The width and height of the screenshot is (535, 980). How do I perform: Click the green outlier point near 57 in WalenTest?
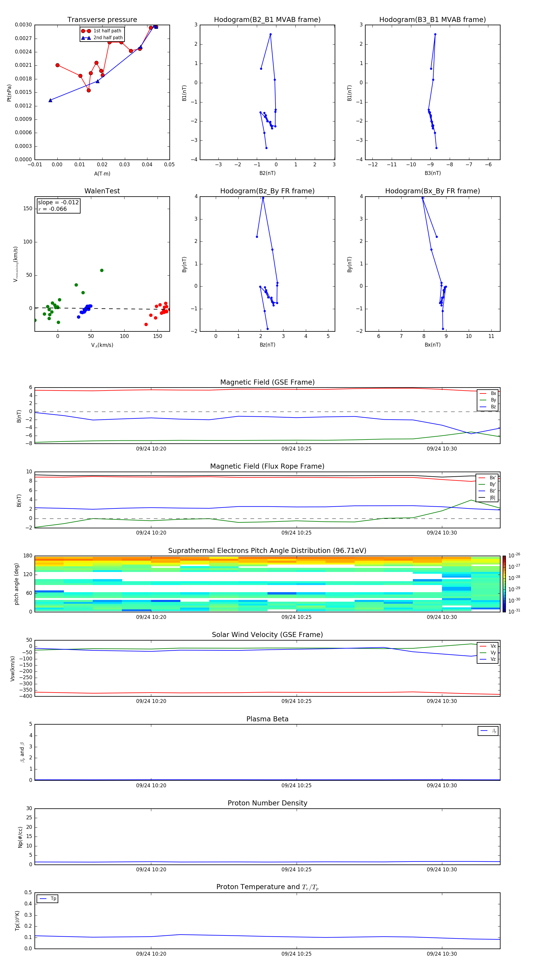tap(102, 271)
